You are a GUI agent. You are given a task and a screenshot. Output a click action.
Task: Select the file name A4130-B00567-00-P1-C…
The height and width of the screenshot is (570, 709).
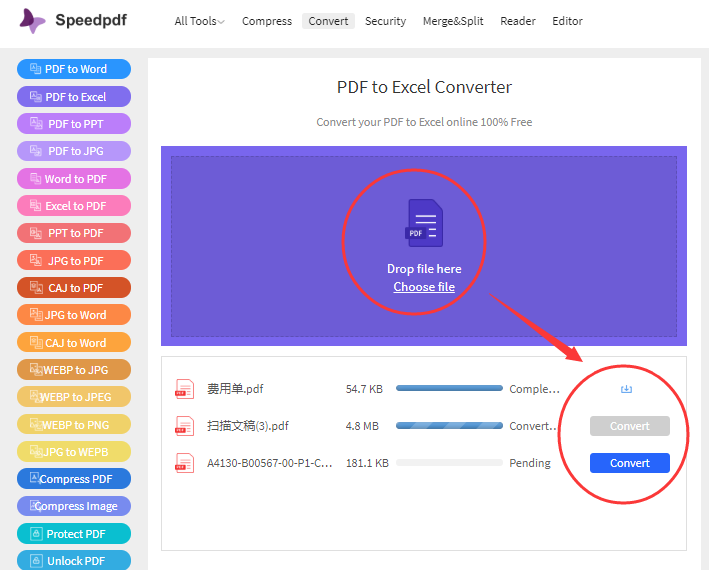pos(269,463)
